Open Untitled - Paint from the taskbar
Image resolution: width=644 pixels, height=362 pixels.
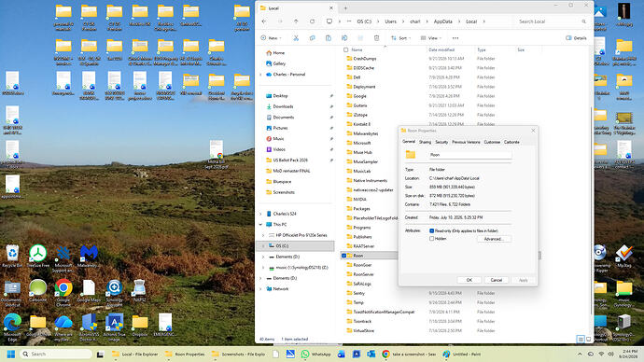coord(462,355)
